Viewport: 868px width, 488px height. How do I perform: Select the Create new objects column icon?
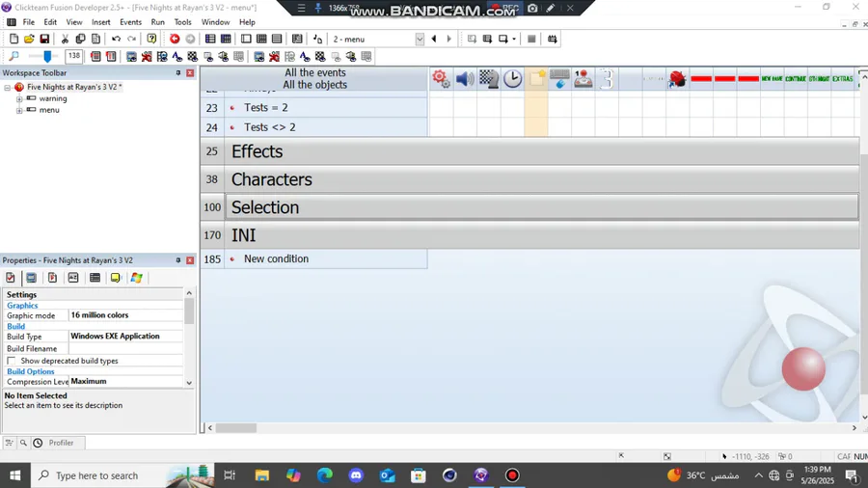(x=536, y=78)
